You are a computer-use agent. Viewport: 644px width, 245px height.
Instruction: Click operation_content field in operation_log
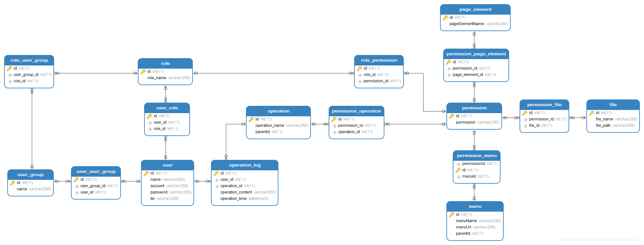coord(248,192)
